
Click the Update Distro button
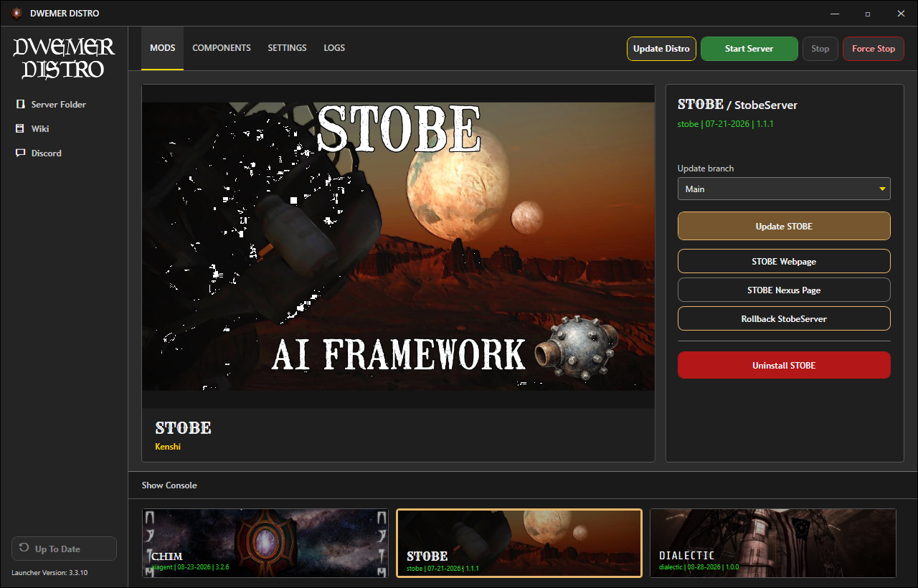(x=661, y=49)
